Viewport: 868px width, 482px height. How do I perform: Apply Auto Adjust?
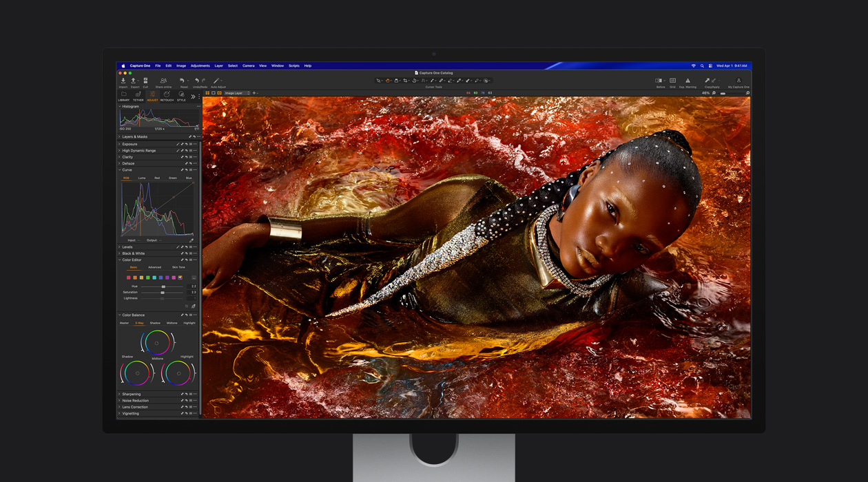point(217,80)
